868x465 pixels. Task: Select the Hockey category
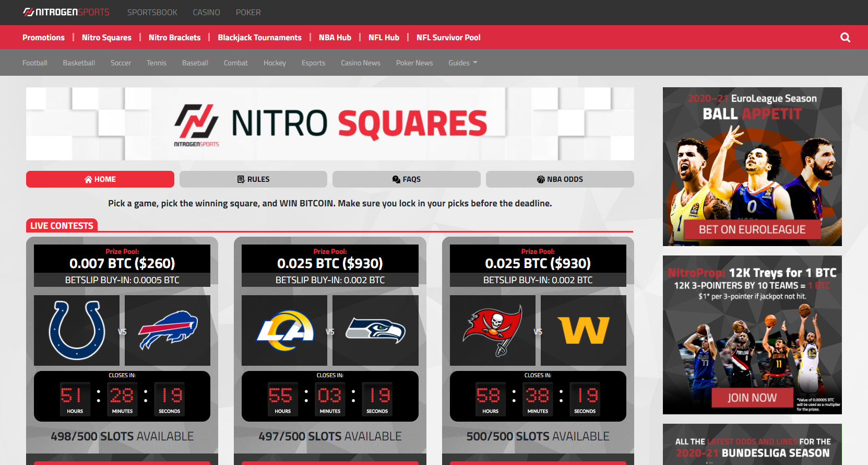click(x=275, y=63)
